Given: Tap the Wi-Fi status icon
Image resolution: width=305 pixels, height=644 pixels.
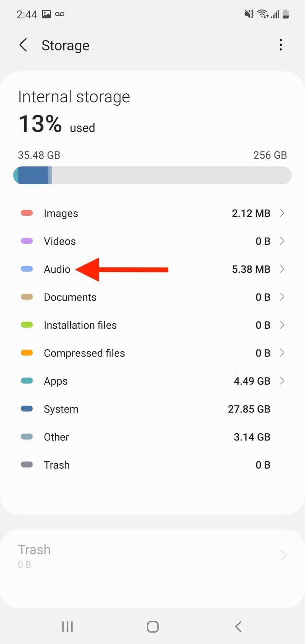Looking at the screenshot, I should [x=262, y=14].
